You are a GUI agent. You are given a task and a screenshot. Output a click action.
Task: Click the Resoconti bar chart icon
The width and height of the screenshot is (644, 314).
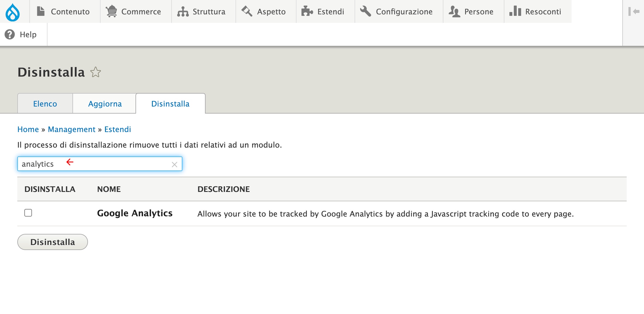(515, 11)
